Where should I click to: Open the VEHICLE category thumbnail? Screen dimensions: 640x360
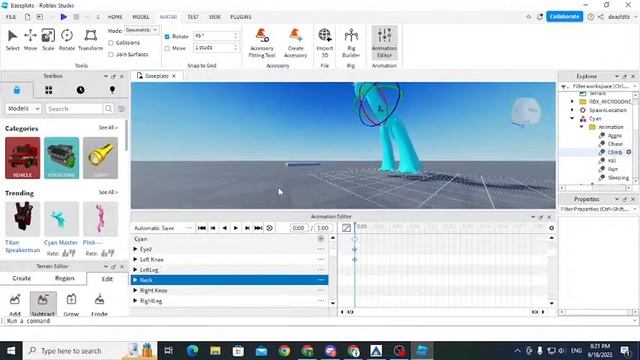pyautogui.click(x=22, y=158)
